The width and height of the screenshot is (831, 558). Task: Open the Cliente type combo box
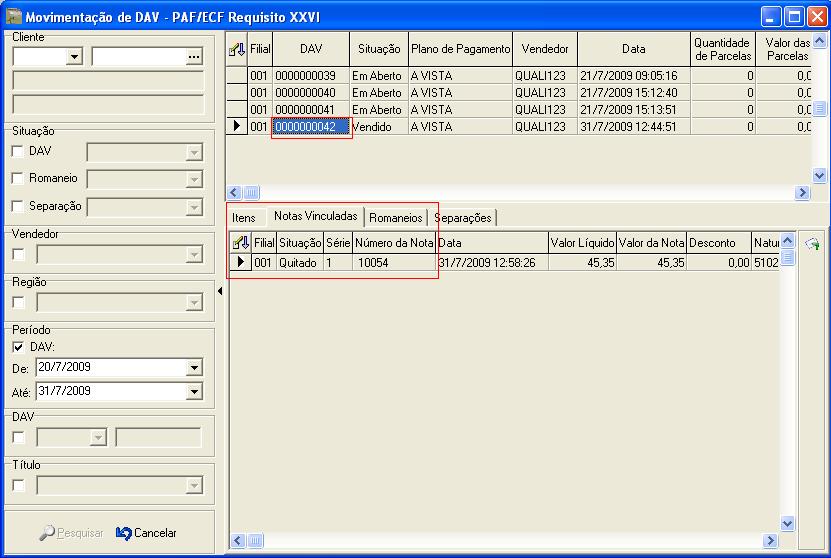(x=73, y=58)
